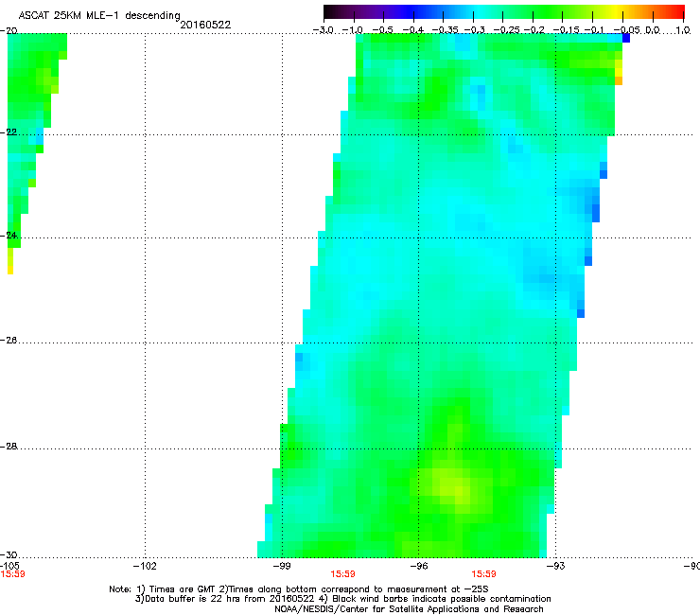Click the -20 latitude axis label

coord(9,30)
